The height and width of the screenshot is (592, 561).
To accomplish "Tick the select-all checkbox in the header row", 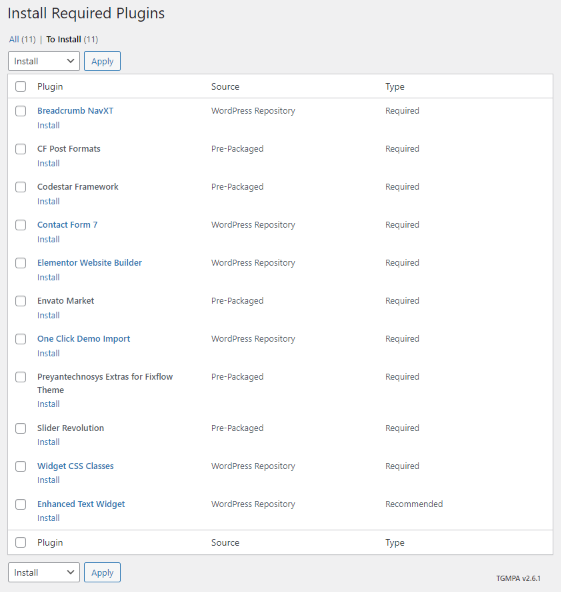I will click(20, 86).
